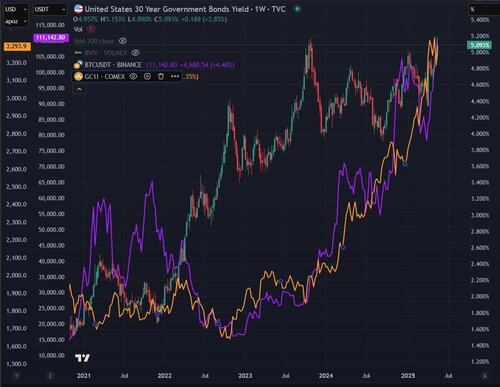
Task: Click the TradingView logo watermark
Action: click(x=82, y=358)
